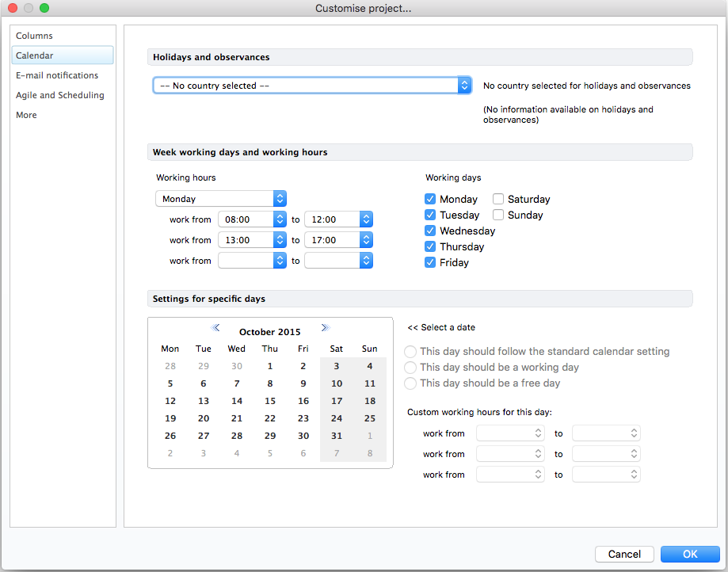Select Sunday October 11 in calendar
Image resolution: width=728 pixels, height=572 pixels.
(370, 383)
